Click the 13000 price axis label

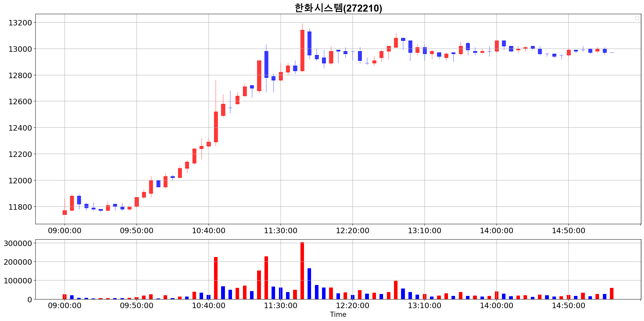click(20, 49)
